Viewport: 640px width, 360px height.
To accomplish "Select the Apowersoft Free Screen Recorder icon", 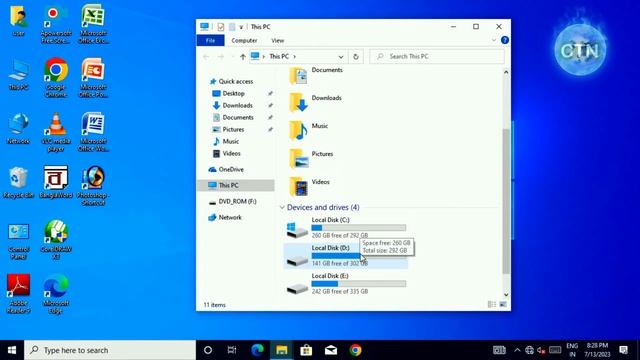I will [56, 24].
